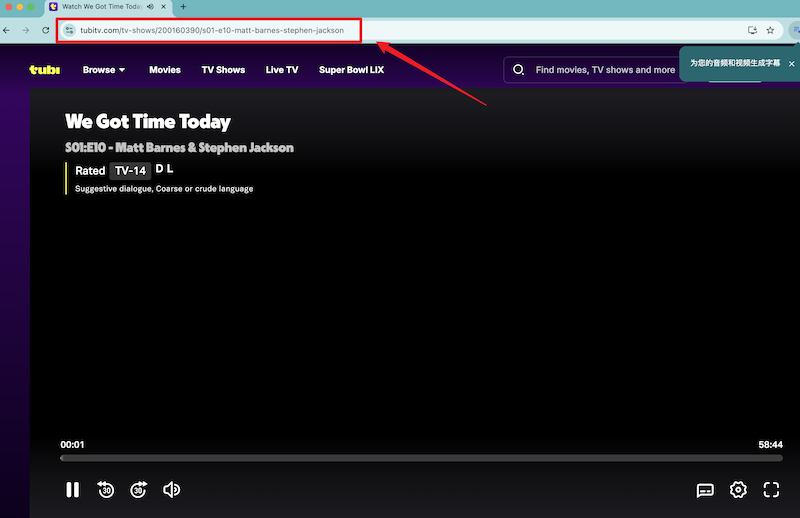This screenshot has height=518, width=800.
Task: Open Live TV
Action: 282,70
